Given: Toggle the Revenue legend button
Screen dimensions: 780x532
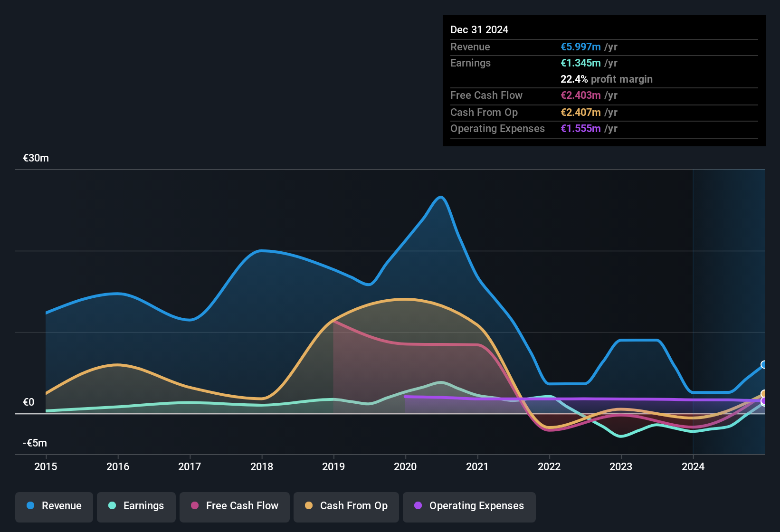Looking at the screenshot, I should pyautogui.click(x=54, y=506).
